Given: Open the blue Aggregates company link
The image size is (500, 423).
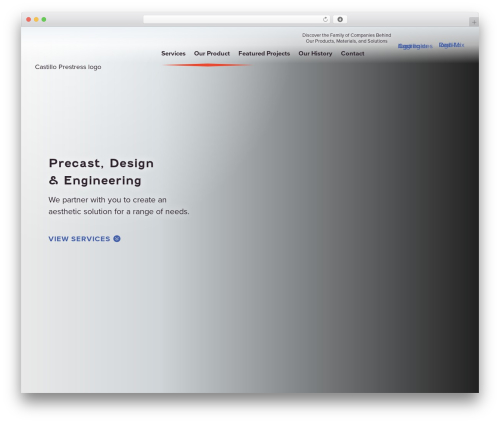Looking at the screenshot, I should point(415,46).
